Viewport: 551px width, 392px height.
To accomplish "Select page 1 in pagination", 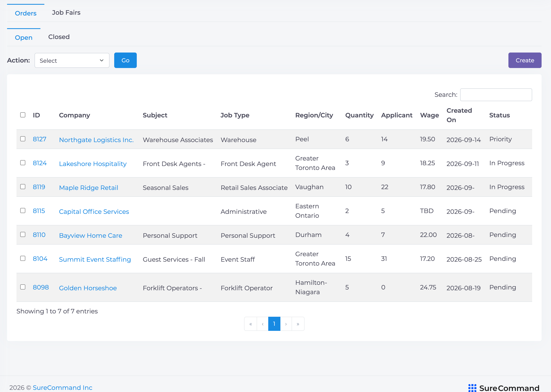I will coord(274,324).
